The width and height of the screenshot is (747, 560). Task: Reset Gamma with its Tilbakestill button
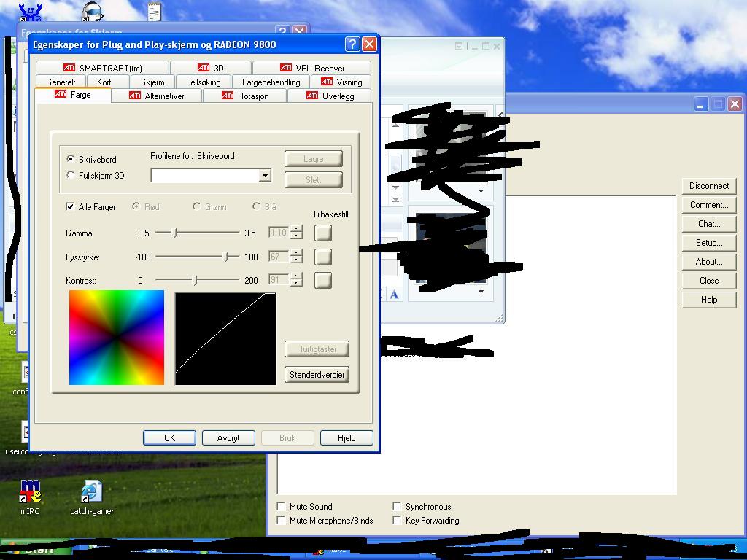(x=323, y=233)
